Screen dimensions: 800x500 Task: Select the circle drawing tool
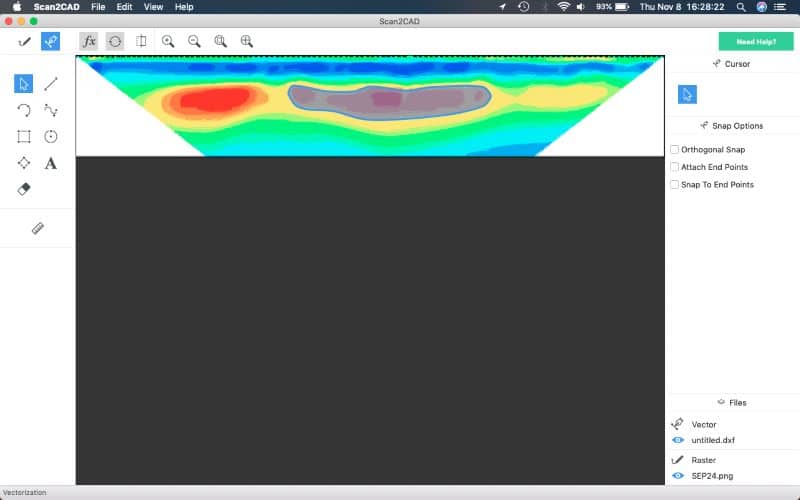point(51,137)
